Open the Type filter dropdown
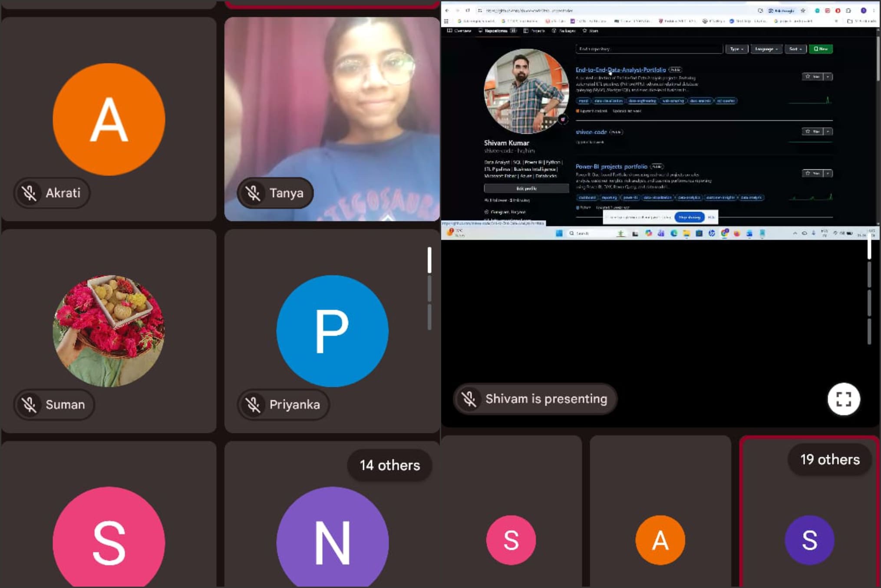The image size is (881, 588). tap(736, 49)
